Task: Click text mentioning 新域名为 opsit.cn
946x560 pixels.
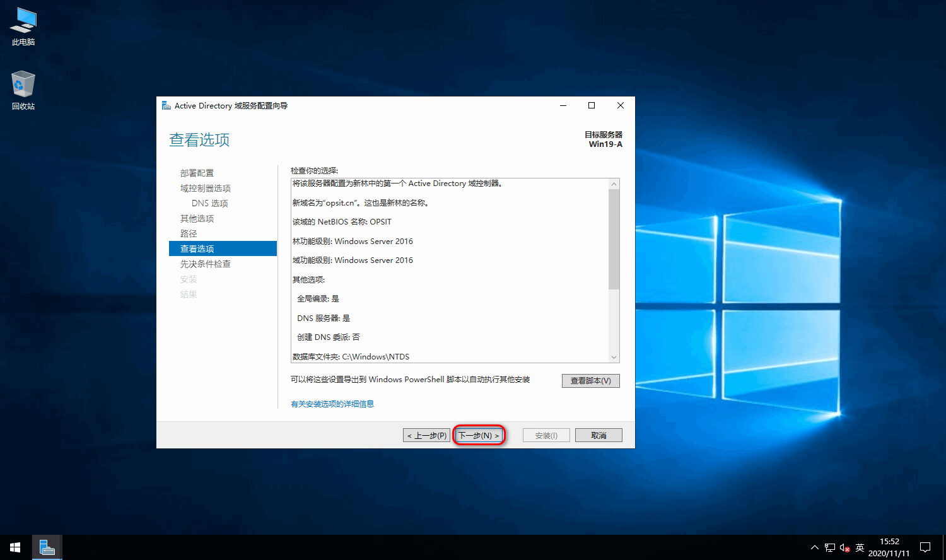Action: [x=361, y=203]
